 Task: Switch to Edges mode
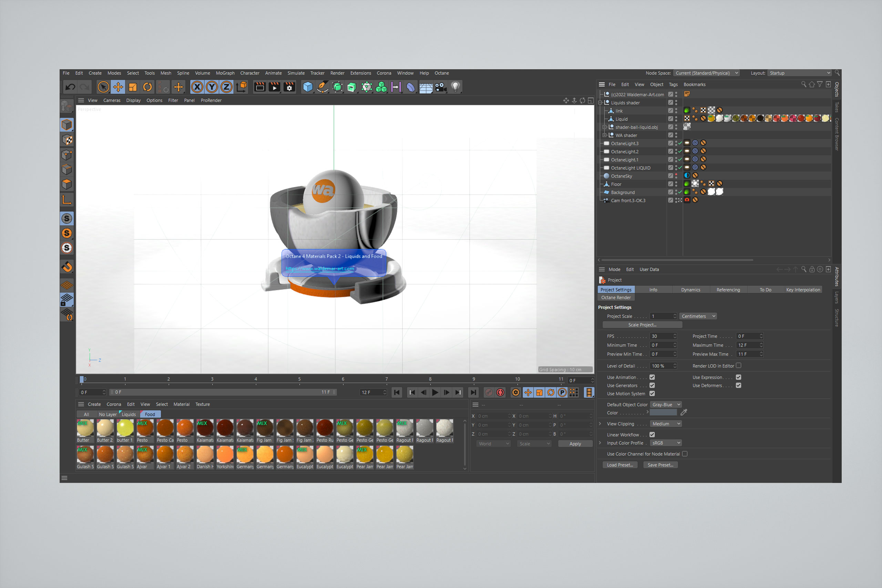67,169
